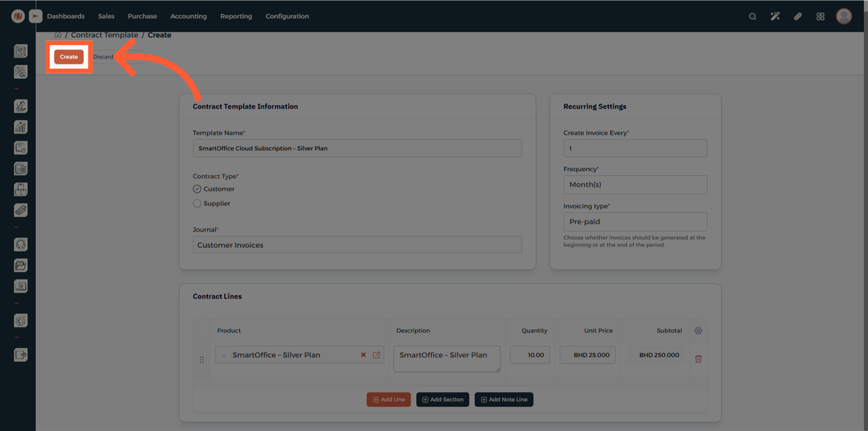The height and width of the screenshot is (431, 868).
Task: Open the apps grid icon
Action: [820, 16]
